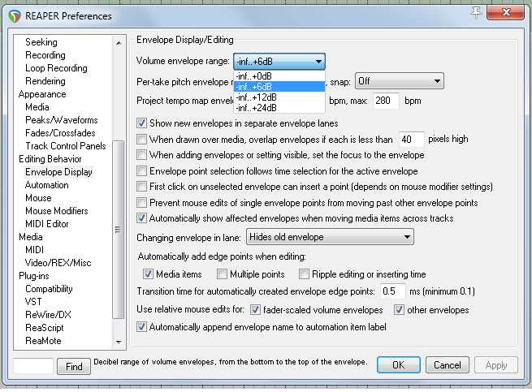The image size is (532, 392).
Task: Select ReWire/DX category
Action: pyautogui.click(x=49, y=315)
